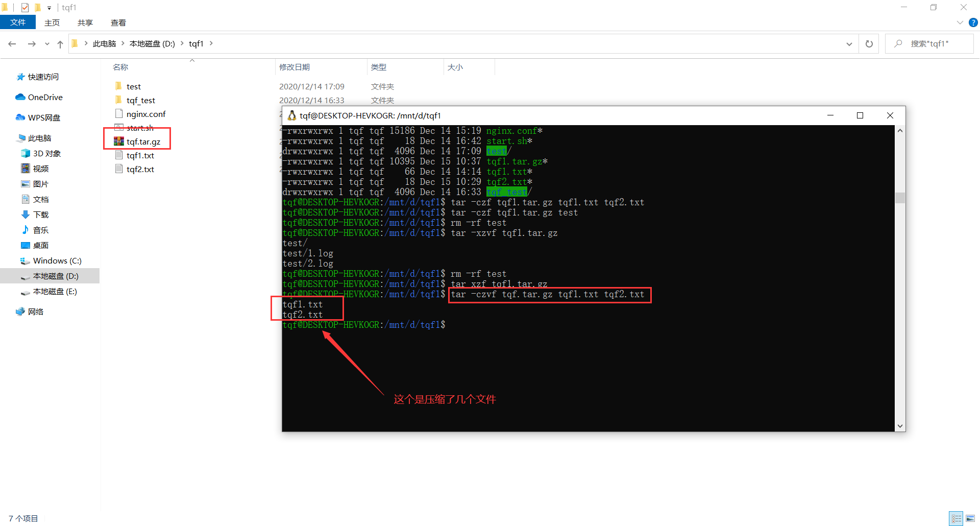Select the tqf_test folder
This screenshot has height=526, width=980.
[141, 100]
